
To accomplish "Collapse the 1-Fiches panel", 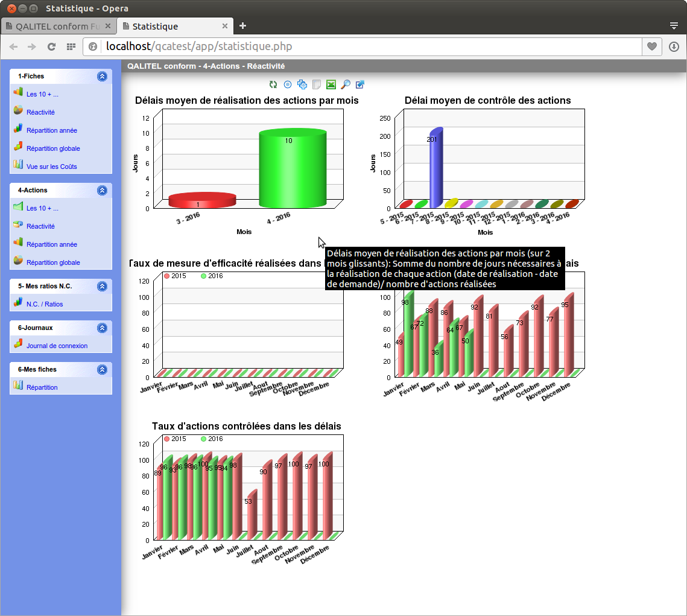I will 103,76.
